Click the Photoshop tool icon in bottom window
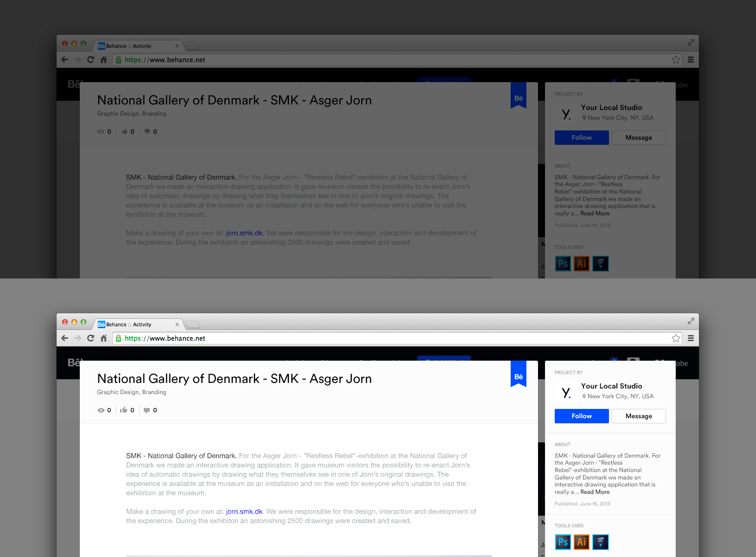Image resolution: width=756 pixels, height=557 pixels. click(x=563, y=542)
